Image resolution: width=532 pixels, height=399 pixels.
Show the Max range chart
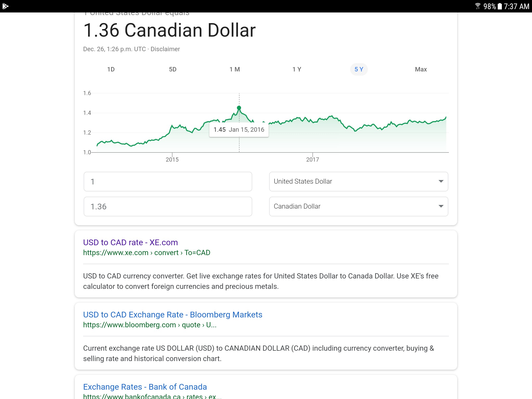click(x=421, y=69)
